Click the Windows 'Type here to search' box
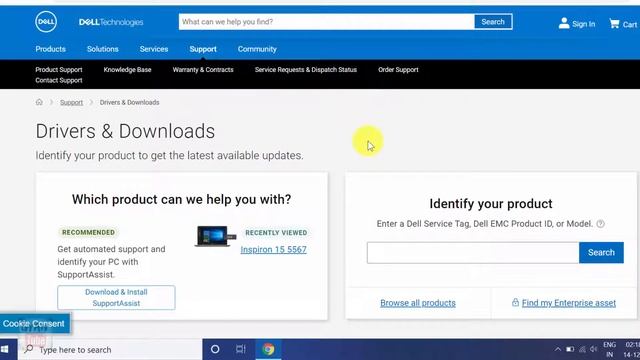640x360 pixels. pos(110,349)
